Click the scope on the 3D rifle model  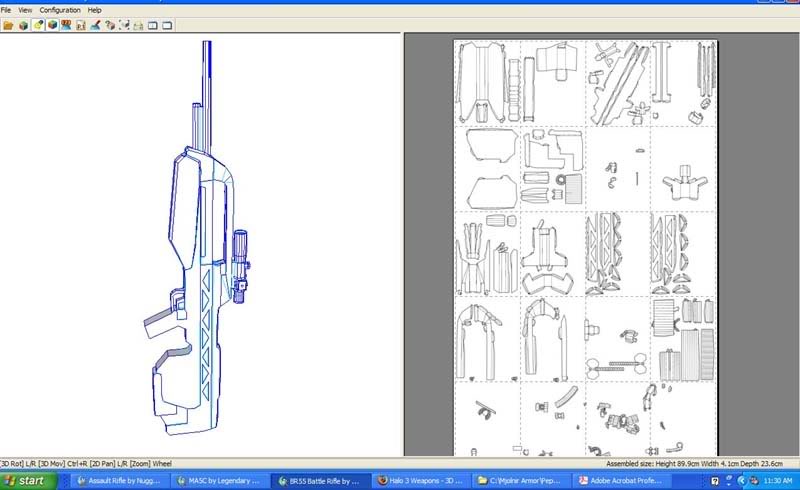point(241,266)
